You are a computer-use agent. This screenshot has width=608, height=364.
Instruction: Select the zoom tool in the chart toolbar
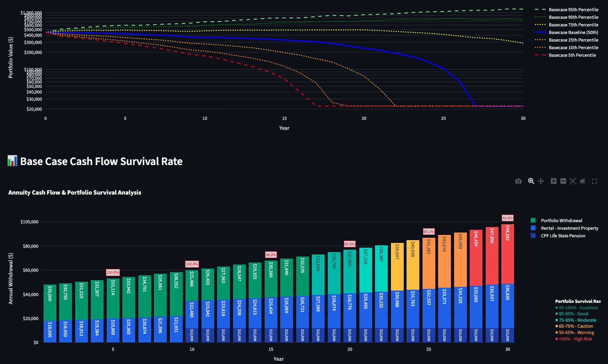coord(531,181)
